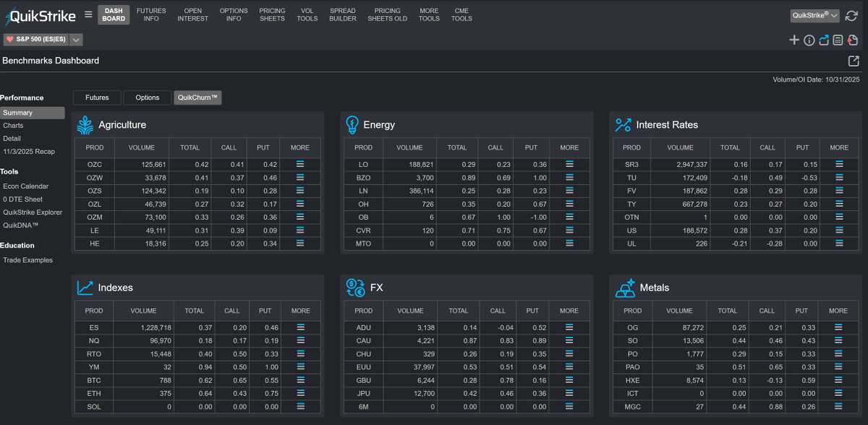The image size is (868, 425).
Task: Switch to the VOL TOOLS tab
Action: point(307,14)
